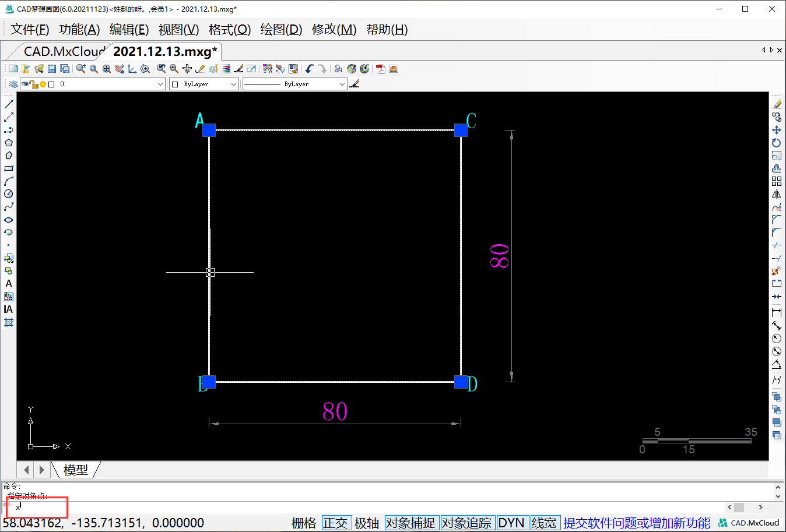This screenshot has width=786, height=532.
Task: Open the 修改(M) menu
Action: [x=334, y=29]
